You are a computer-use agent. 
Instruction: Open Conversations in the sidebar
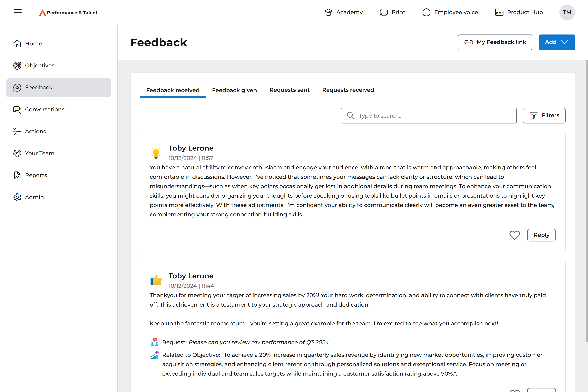pyautogui.click(x=44, y=109)
